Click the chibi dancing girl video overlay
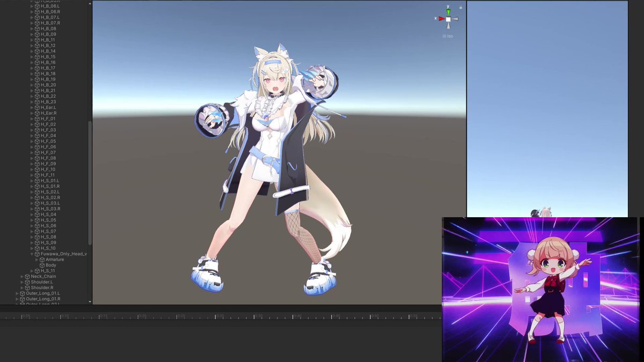The height and width of the screenshot is (362, 644). 540,289
